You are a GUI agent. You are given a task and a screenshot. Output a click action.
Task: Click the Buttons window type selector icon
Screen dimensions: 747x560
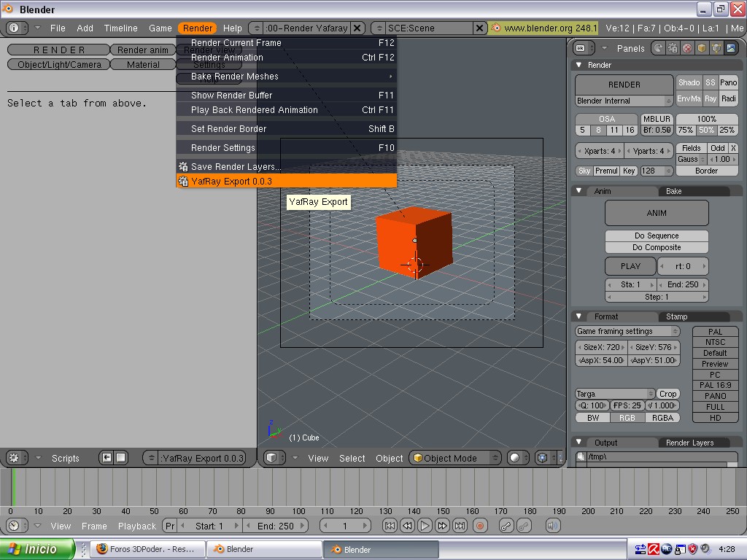point(584,48)
